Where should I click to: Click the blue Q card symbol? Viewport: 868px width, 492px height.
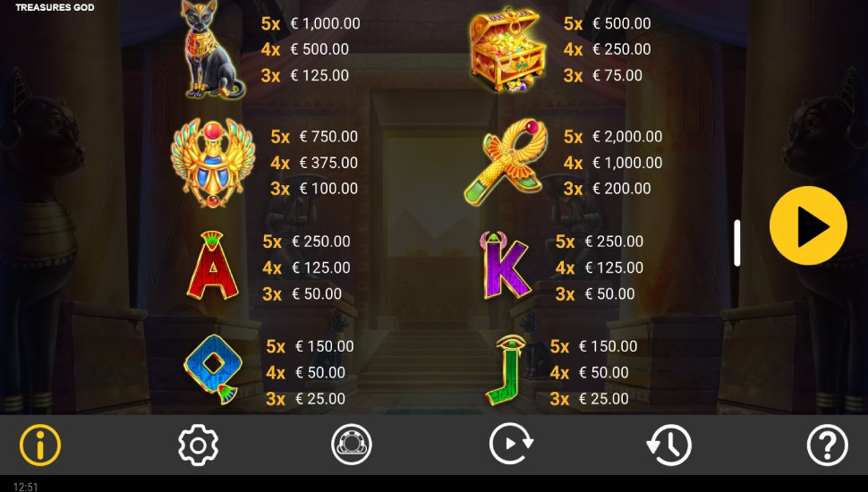[x=213, y=369]
